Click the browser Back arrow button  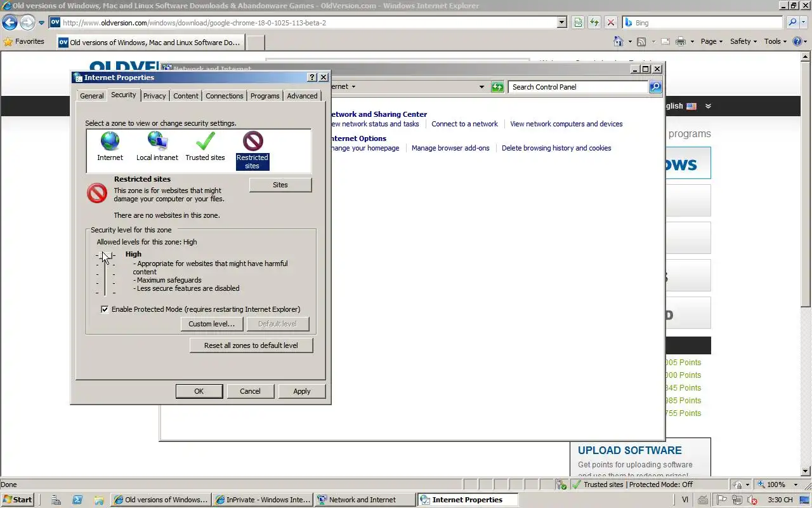click(x=10, y=23)
